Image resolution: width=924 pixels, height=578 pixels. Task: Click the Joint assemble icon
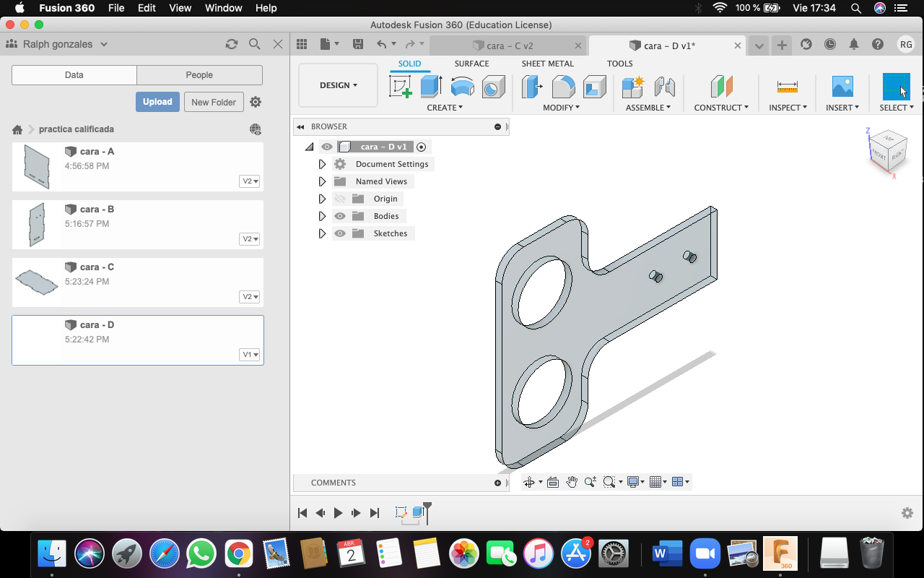click(664, 87)
